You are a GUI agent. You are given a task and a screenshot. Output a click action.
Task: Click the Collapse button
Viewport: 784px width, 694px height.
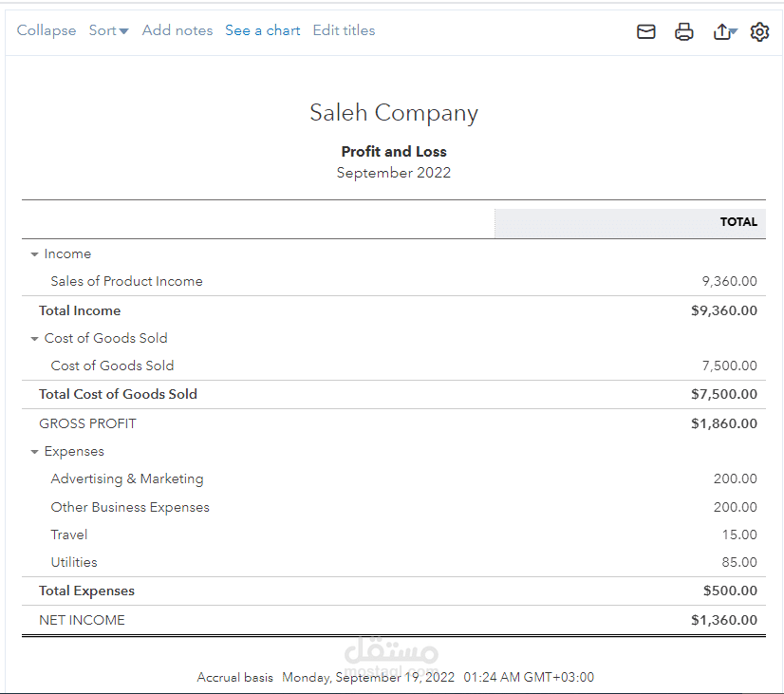47,30
